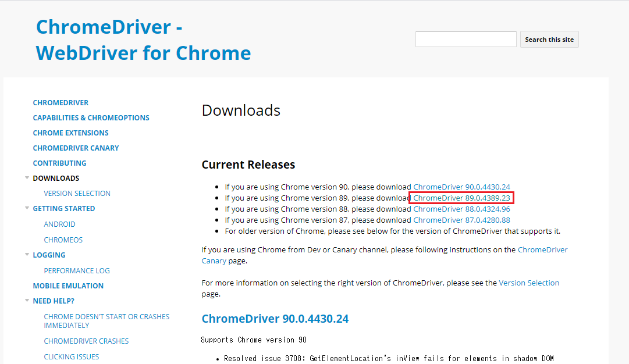
Task: Download ChromeDriver 90.0.4430.24 from Current Releases list
Action: (462, 187)
